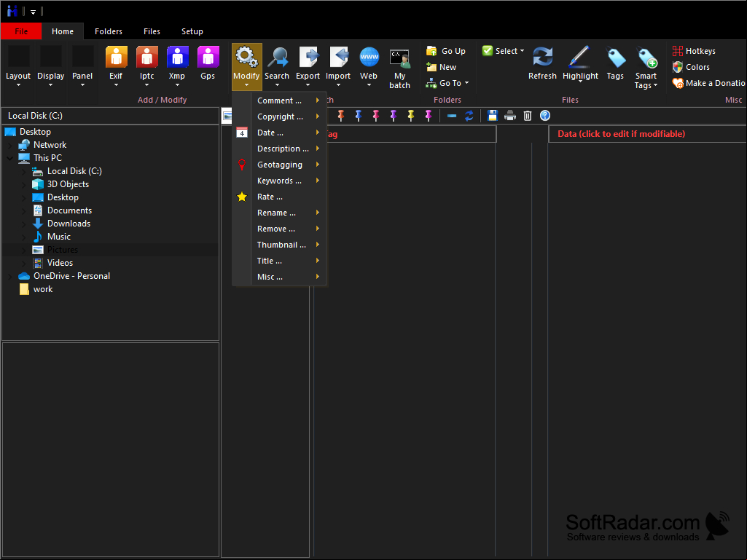Screen dimensions: 747x560
Task: Click the magenta pushpin after the yellow one
Action: (429, 116)
